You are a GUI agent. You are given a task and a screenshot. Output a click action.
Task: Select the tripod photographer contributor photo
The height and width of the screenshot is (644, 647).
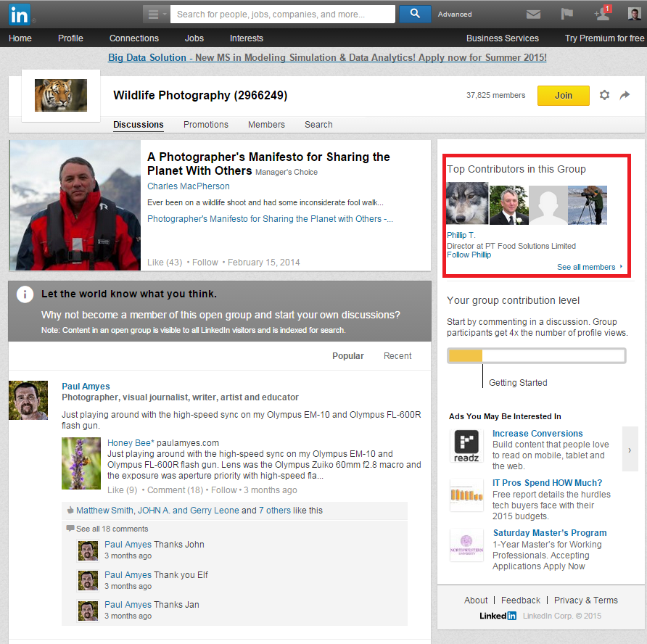588,205
